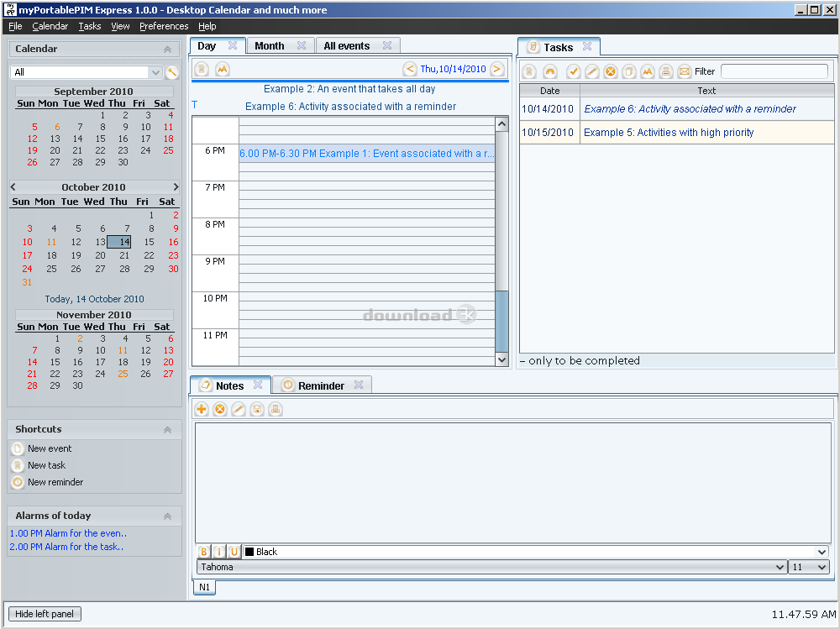Go to the next day
Screen dimensions: 840x629
tap(497, 69)
